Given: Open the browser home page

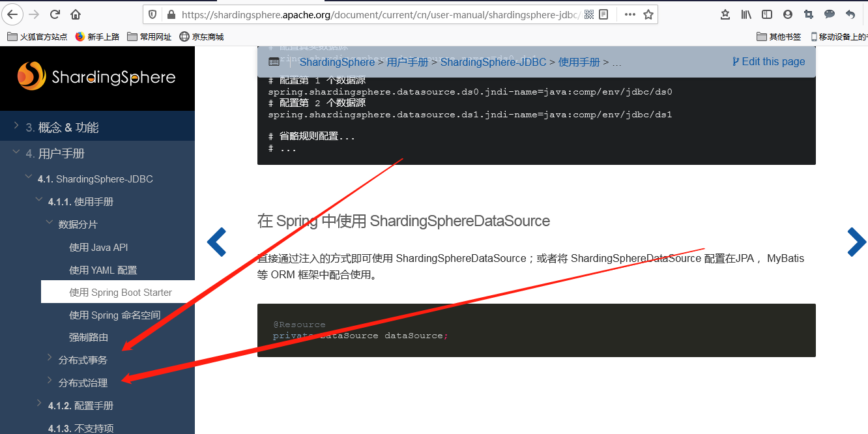Looking at the screenshot, I should coord(76,14).
